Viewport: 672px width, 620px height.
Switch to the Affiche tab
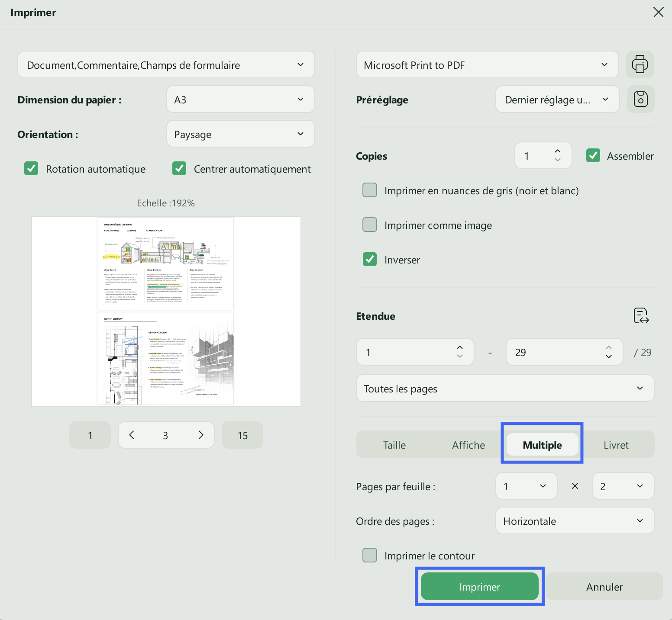(468, 445)
